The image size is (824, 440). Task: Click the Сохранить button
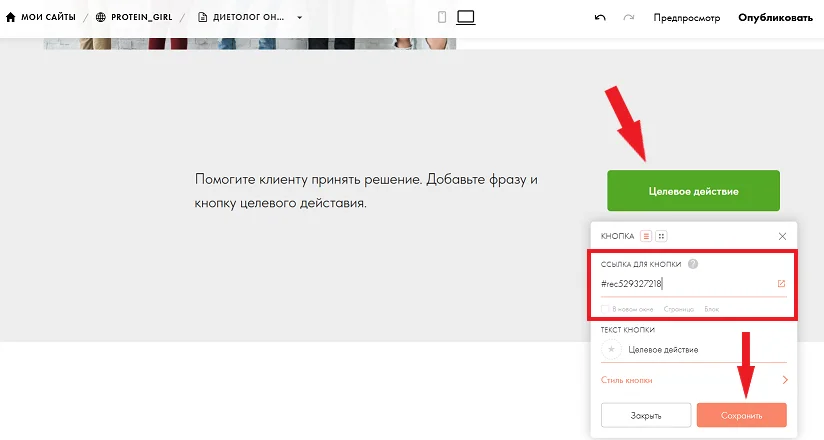tap(741, 415)
